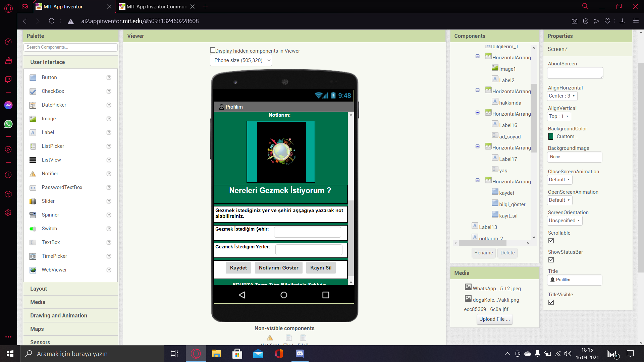The image size is (644, 362).
Task: Click the Slider component icon in palette
Action: [33, 201]
